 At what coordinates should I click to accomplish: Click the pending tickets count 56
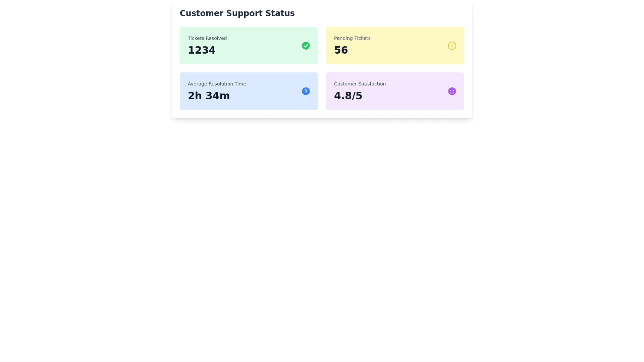pos(341,50)
